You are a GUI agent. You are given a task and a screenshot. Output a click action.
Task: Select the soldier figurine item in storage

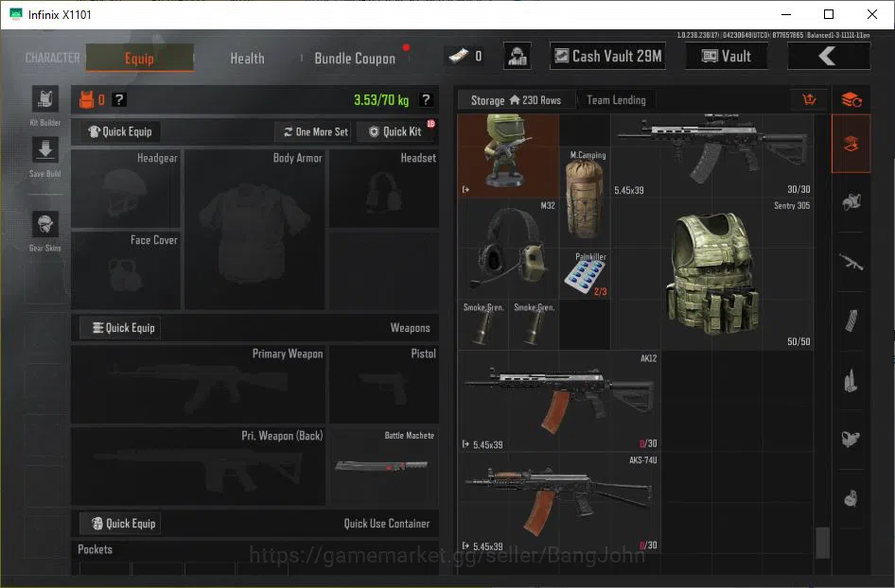click(509, 155)
